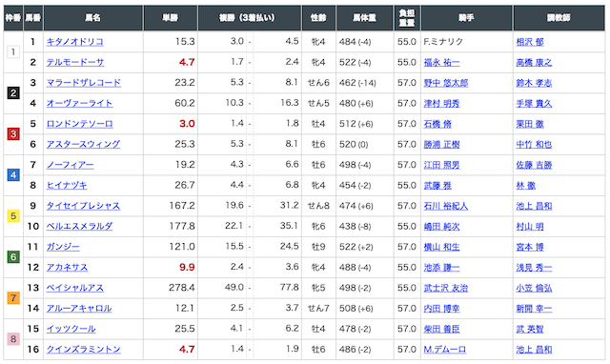The width and height of the screenshot is (610, 364).
Task: Open horse アカネサス link
Action: tap(68, 268)
